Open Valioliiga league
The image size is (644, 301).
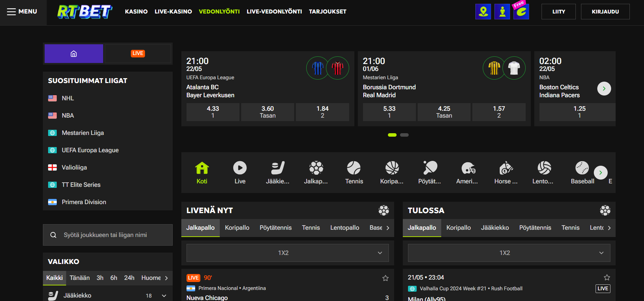(108, 167)
